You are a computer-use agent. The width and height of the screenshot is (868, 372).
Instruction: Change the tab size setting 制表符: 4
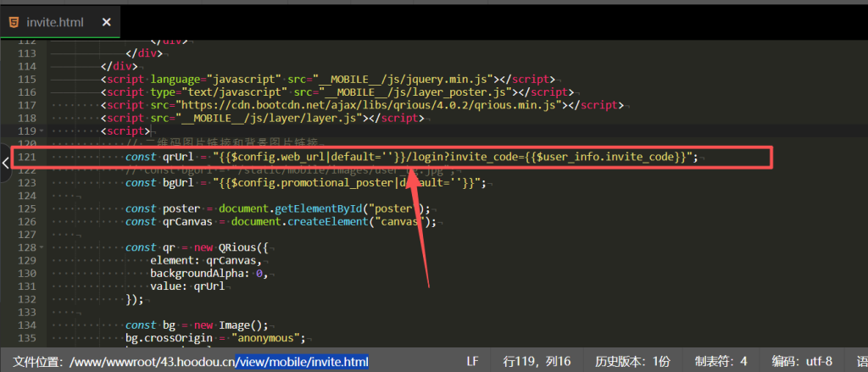tap(721, 362)
